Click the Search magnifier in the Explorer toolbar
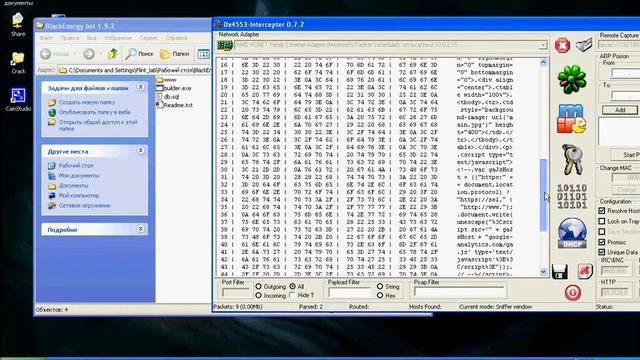The width and height of the screenshot is (640, 360). pos(139,53)
